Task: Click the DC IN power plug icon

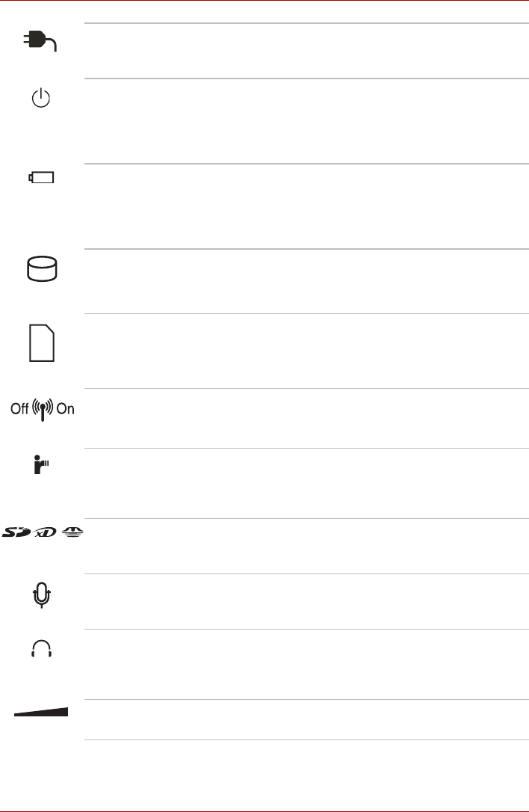Action: pos(40,41)
